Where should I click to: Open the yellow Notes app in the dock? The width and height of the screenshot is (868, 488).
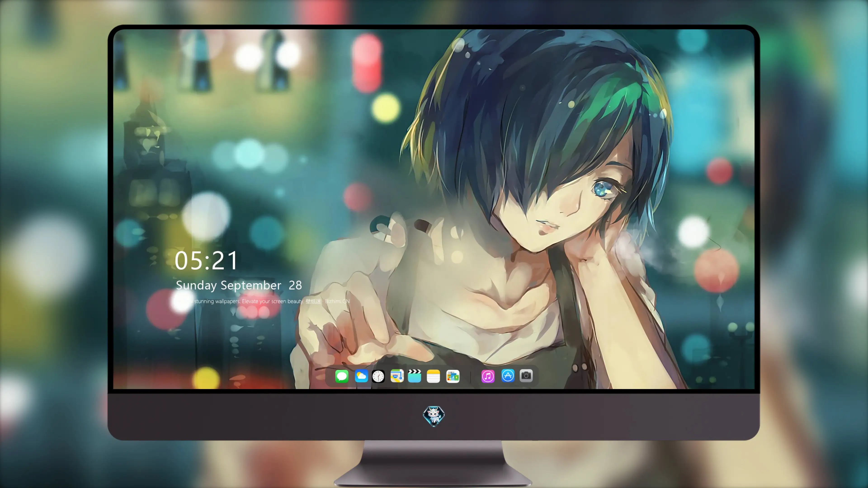point(433,376)
